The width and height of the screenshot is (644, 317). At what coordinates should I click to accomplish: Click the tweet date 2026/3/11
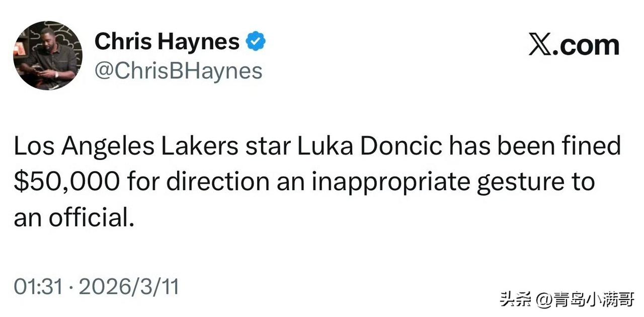129,287
